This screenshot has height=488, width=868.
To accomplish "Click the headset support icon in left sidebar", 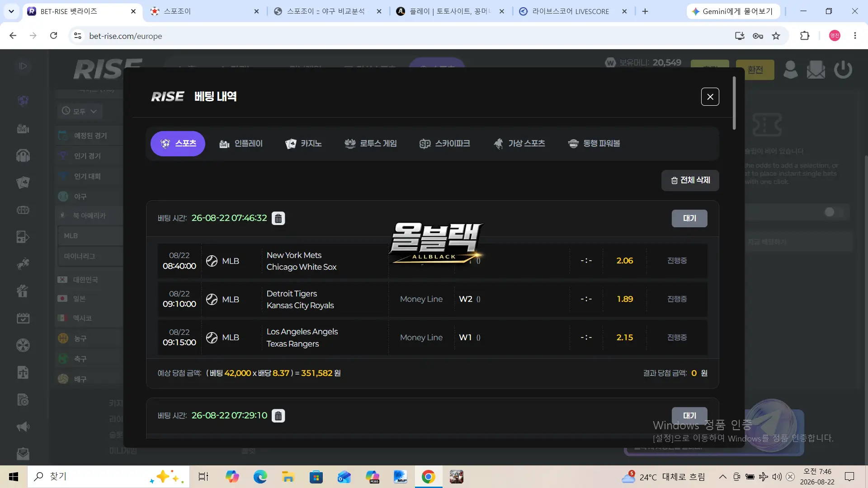I will click(23, 156).
